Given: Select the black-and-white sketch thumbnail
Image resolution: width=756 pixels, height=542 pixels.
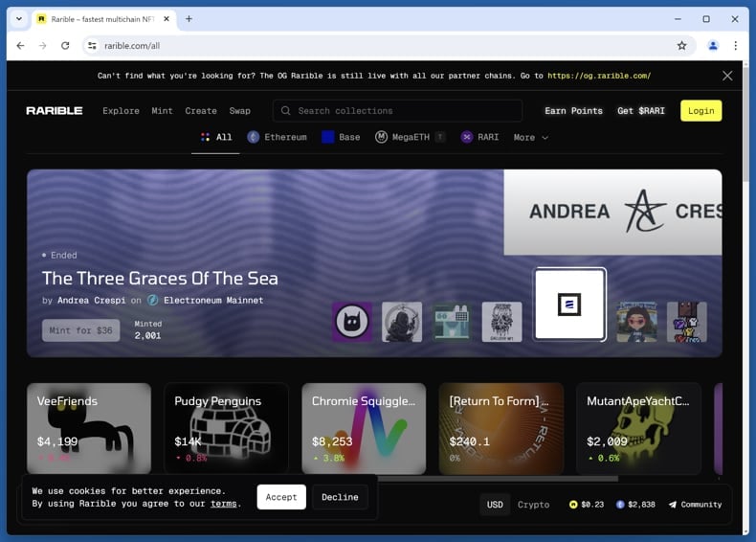Looking at the screenshot, I should [x=501, y=322].
